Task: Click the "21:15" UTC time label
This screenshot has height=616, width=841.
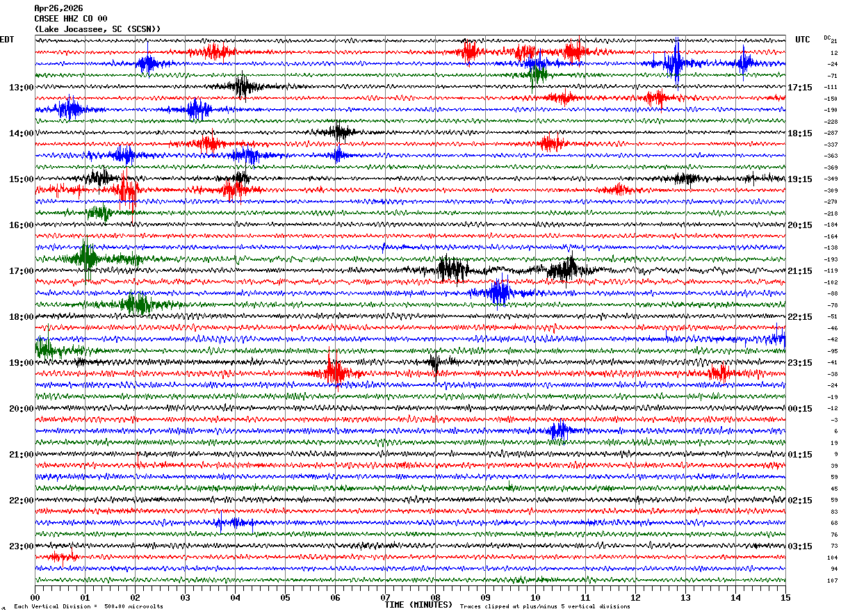Action: click(800, 271)
